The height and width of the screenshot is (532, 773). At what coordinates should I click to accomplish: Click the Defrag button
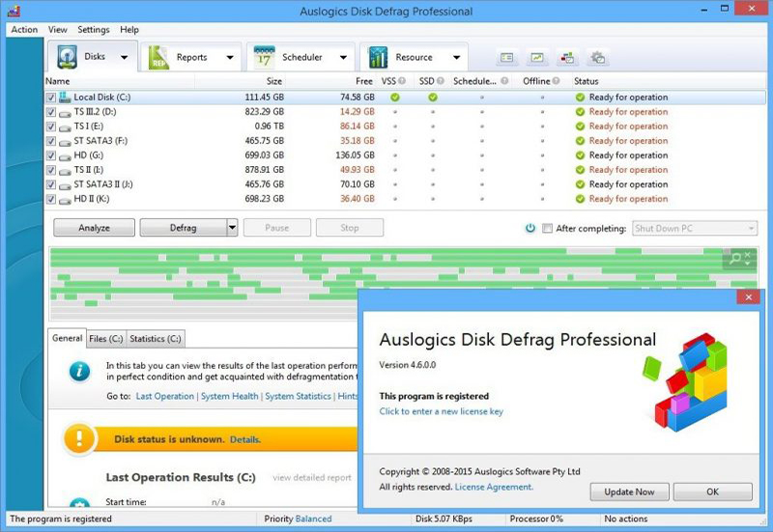pyautogui.click(x=183, y=228)
